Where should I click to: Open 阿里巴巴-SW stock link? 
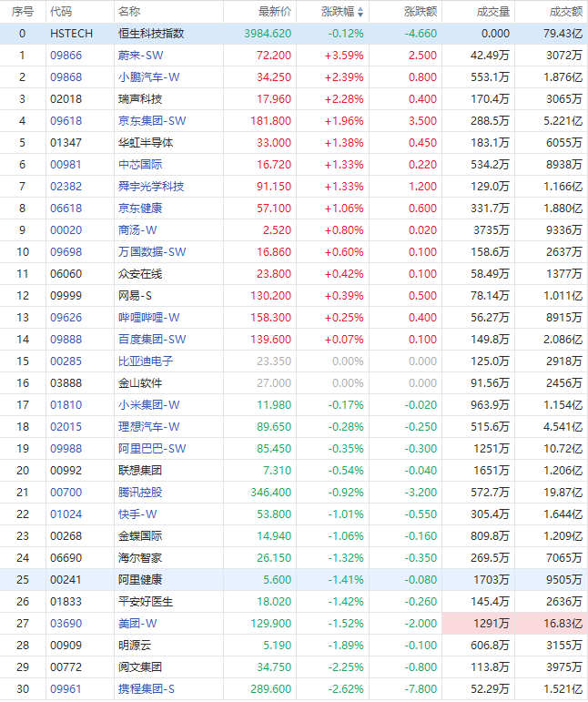152,449
